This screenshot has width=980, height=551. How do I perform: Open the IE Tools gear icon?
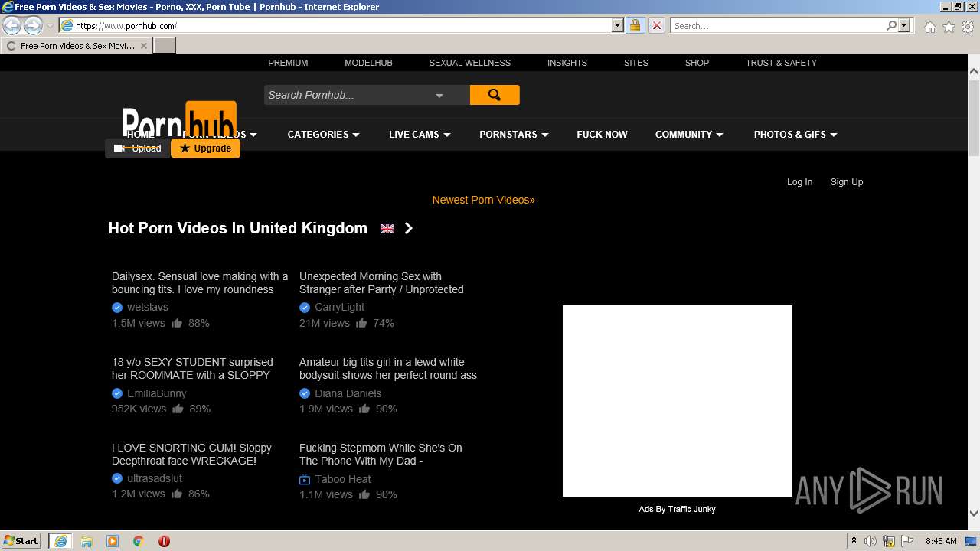point(968,27)
